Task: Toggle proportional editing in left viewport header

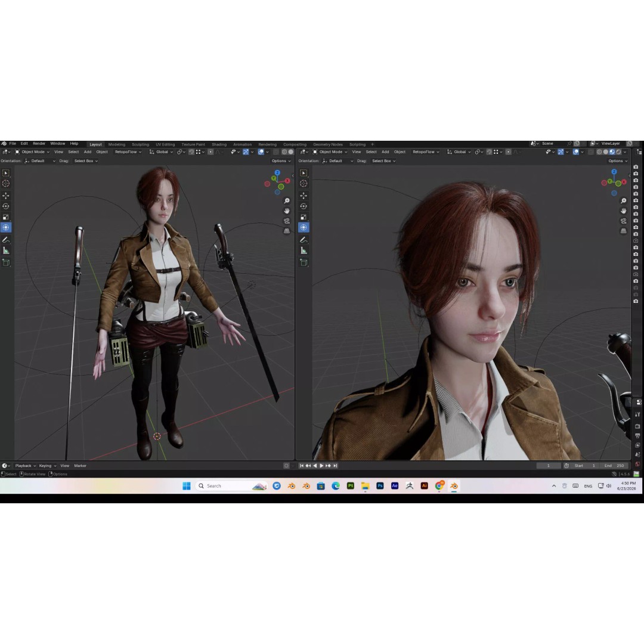Action: 210,152
